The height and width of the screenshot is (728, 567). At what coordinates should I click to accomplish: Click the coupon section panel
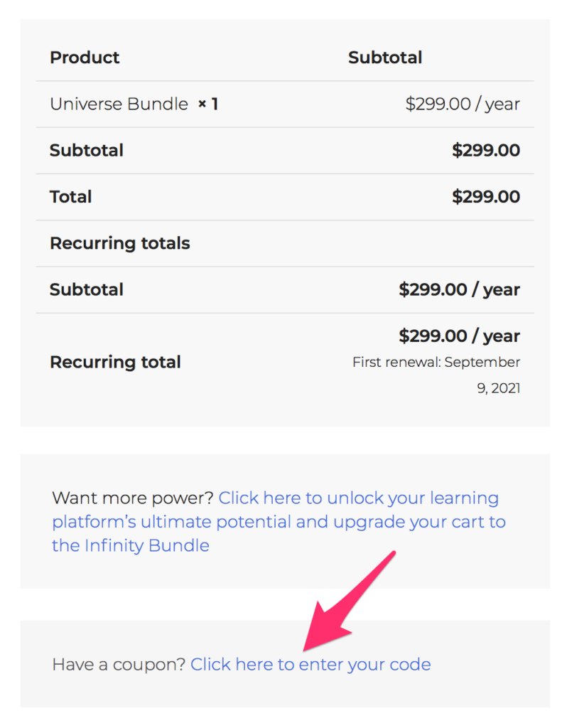(x=284, y=663)
